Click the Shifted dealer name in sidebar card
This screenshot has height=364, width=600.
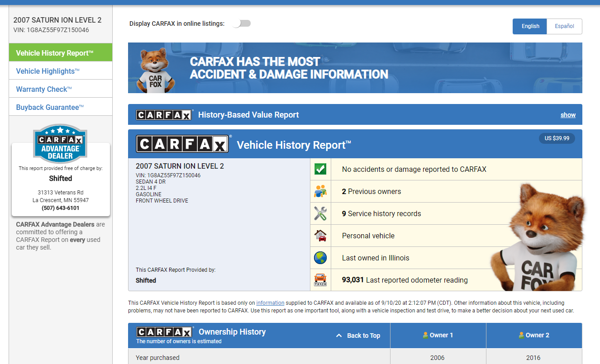coord(61,178)
